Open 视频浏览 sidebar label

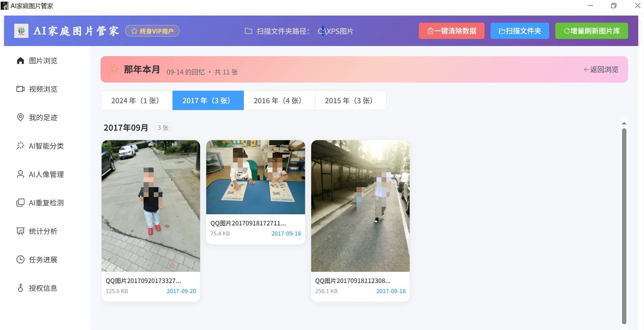coord(43,89)
